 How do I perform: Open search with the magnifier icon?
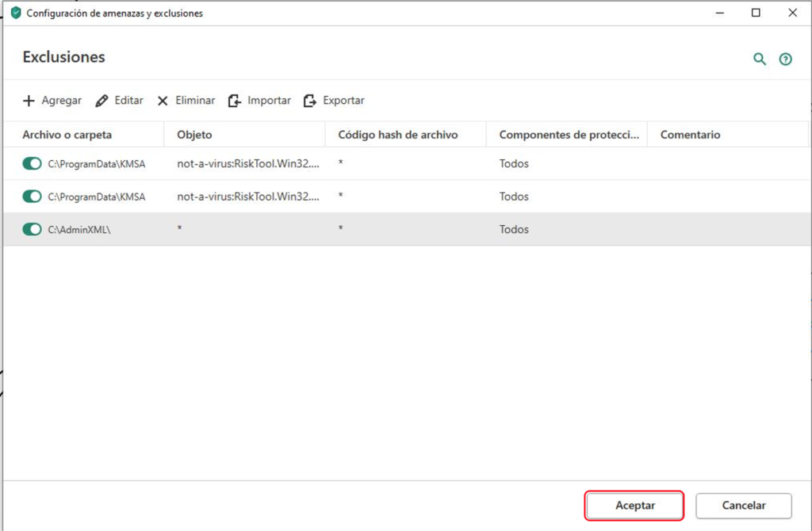click(x=760, y=59)
